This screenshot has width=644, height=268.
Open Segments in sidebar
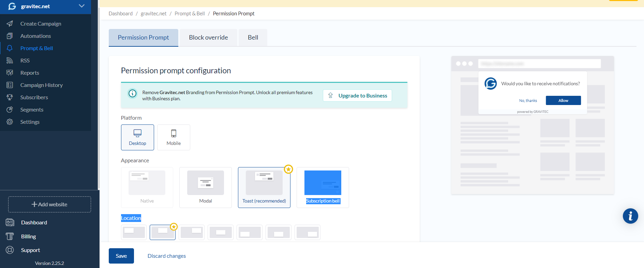point(32,109)
